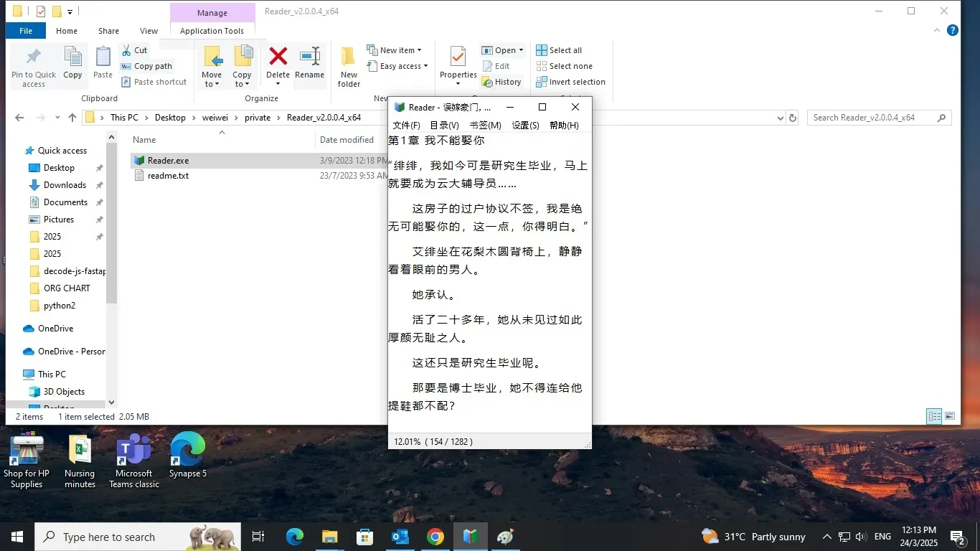Click Select all in ribbon

click(x=559, y=50)
